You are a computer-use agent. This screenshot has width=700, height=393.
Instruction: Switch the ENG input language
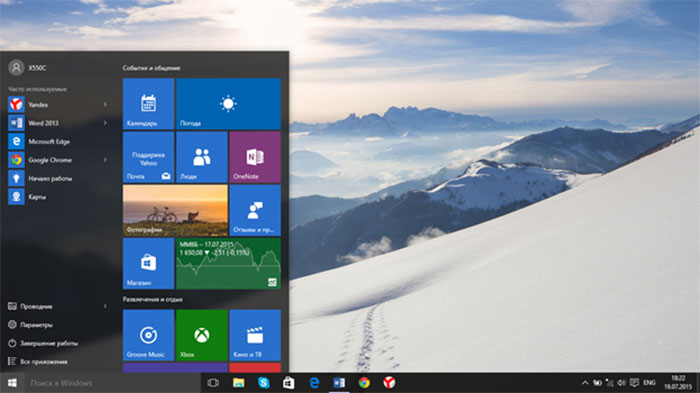[x=649, y=383]
